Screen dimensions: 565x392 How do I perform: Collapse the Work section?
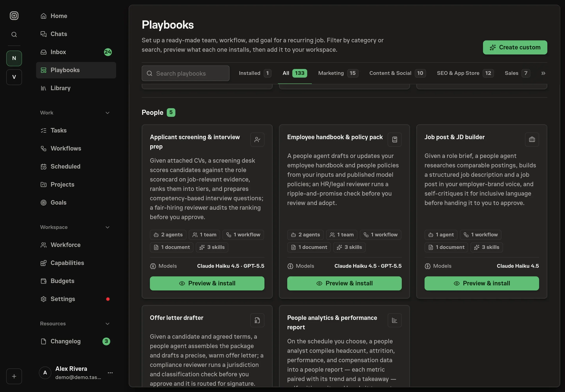pos(108,113)
